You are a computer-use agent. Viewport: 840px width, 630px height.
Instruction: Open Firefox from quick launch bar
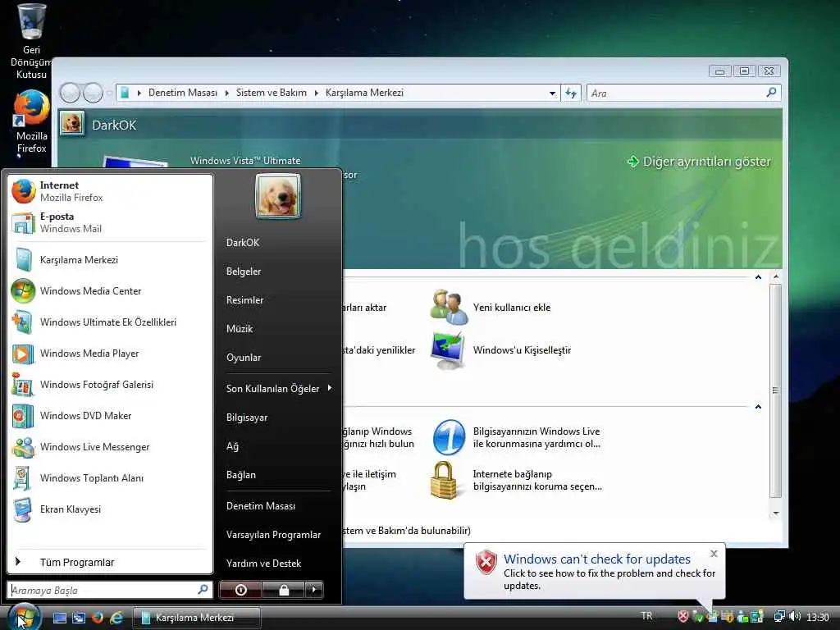click(98, 618)
